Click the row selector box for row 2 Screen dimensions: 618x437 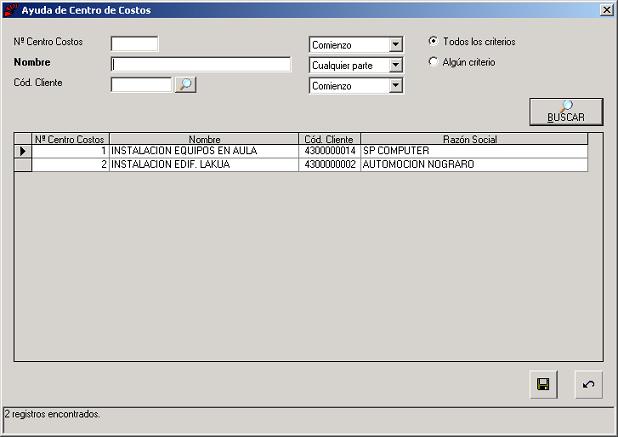coord(23,164)
